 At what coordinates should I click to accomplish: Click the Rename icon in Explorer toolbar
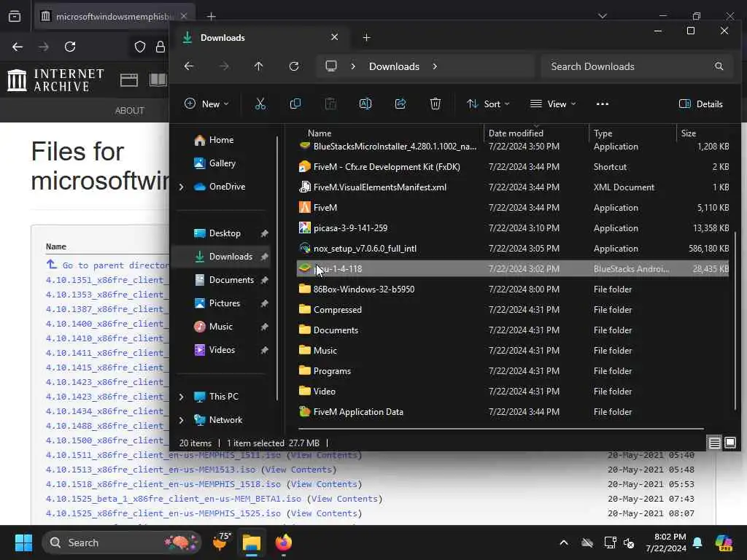365,104
